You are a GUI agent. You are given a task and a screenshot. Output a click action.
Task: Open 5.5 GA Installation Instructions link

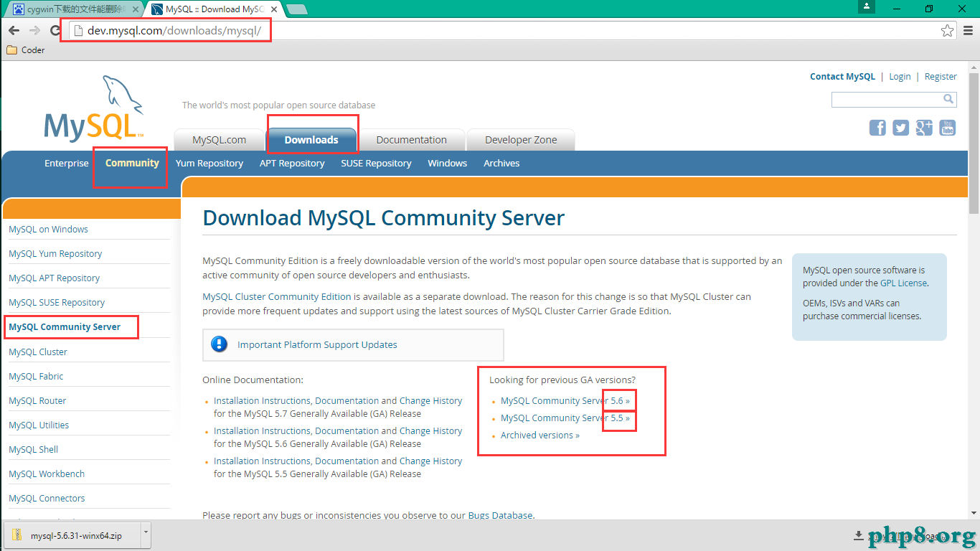pyautogui.click(x=338, y=461)
